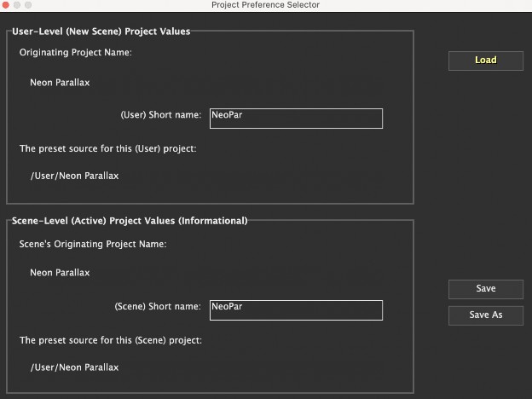Click the /User/Neon Parallax path in Scene-Level section
This screenshot has width=532, height=399.
[74, 367]
